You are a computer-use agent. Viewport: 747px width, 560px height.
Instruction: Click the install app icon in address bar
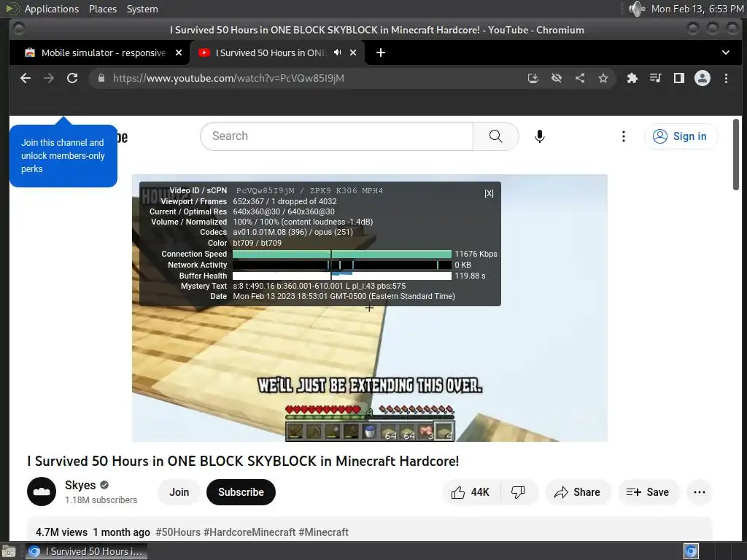[x=533, y=78]
